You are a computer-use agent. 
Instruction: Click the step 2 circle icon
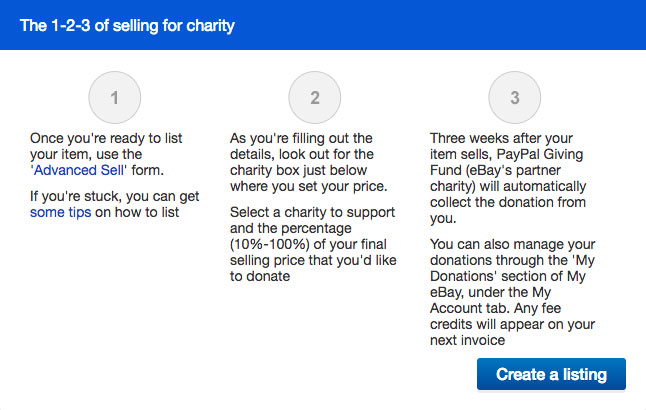coord(315,98)
